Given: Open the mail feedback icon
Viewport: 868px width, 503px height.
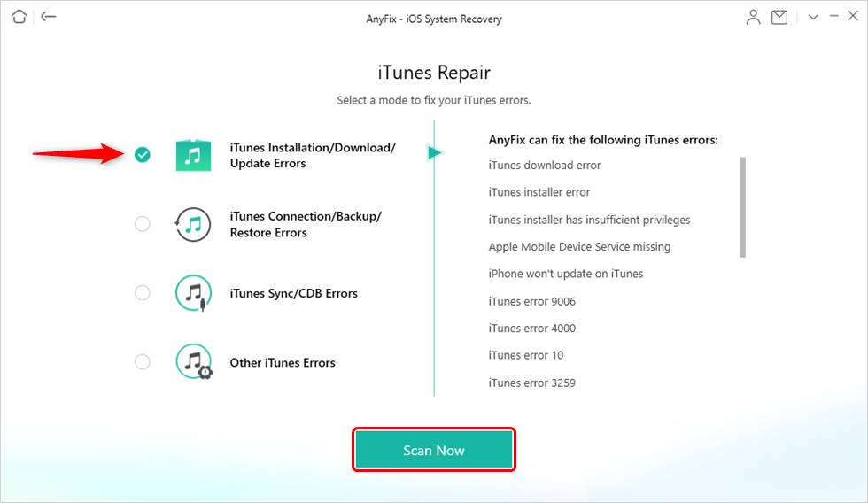Looking at the screenshot, I should (x=779, y=17).
